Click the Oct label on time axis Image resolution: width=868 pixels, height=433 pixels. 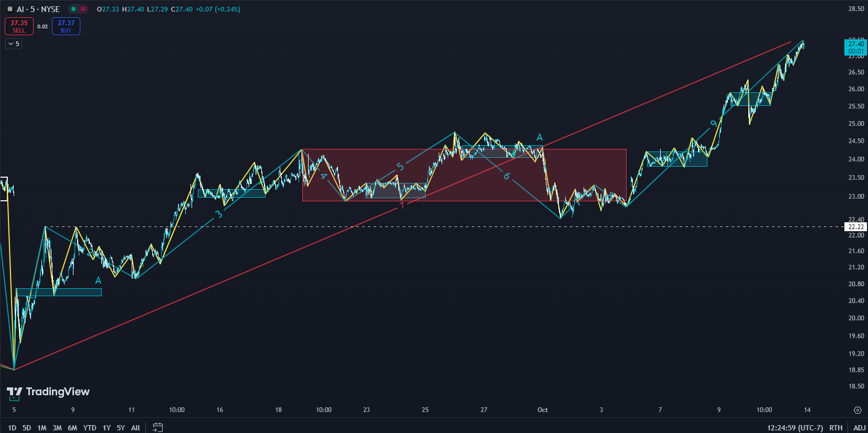coord(543,410)
